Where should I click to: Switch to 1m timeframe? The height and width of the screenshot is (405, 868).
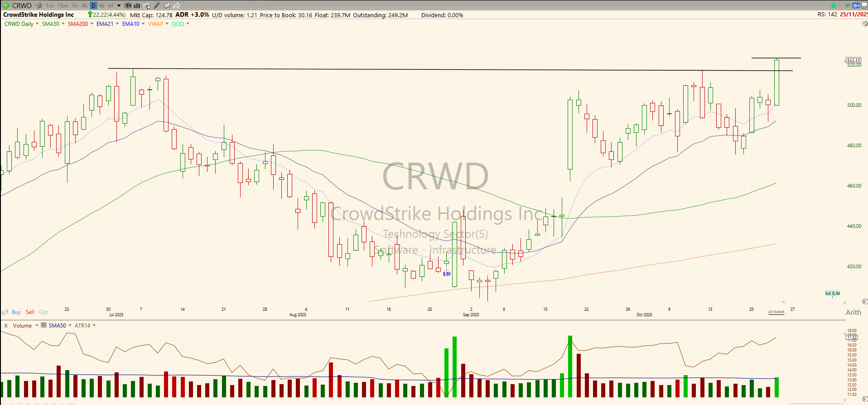pos(50,5)
